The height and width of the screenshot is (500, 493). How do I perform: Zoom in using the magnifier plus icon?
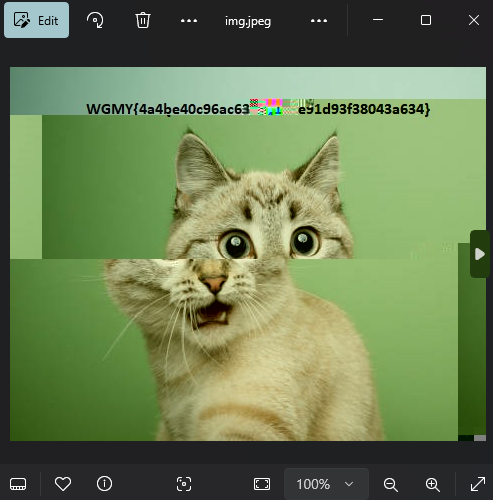(x=433, y=484)
